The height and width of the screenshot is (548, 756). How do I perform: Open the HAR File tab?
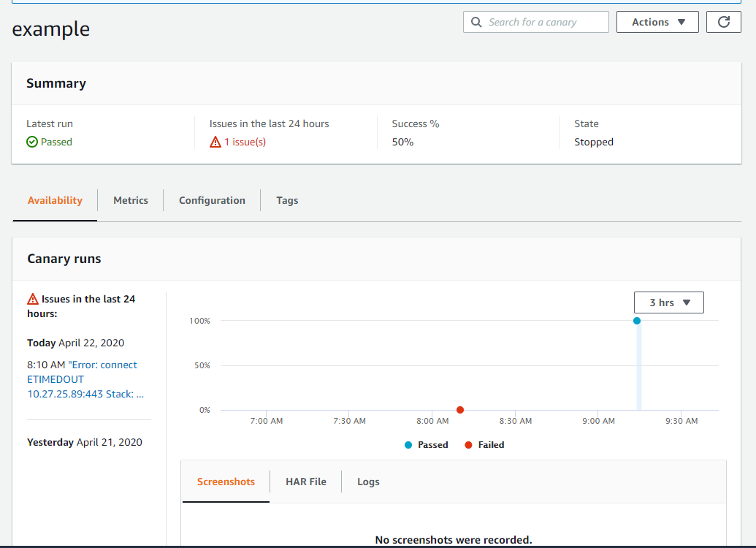point(305,482)
